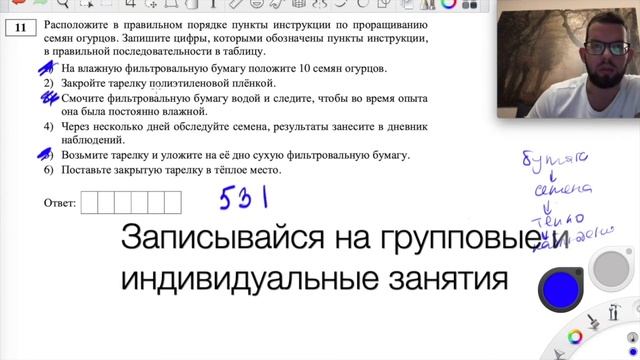Toggle the Symmetry tool
640x360 pixels.
(320, 4)
